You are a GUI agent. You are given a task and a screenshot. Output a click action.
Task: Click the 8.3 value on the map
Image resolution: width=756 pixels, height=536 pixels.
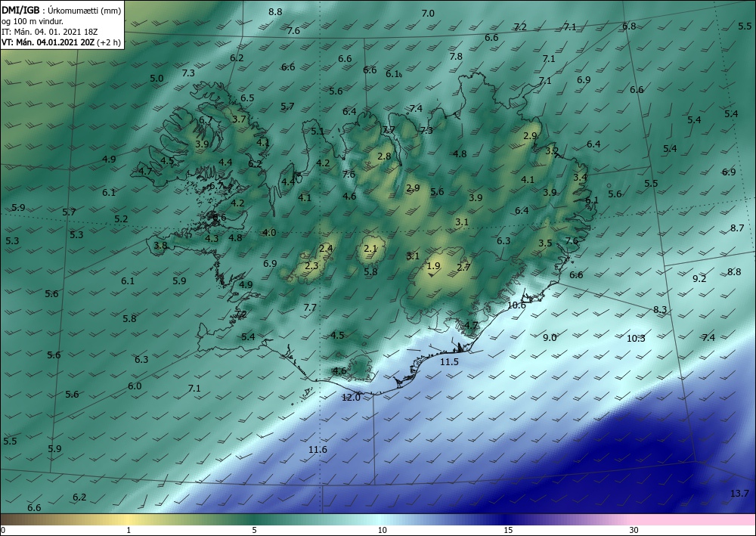coord(659,309)
